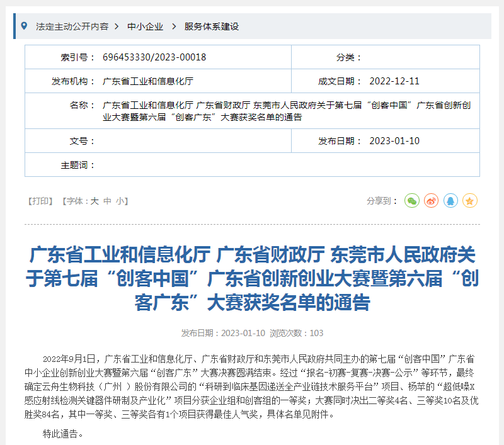Image resolution: width=504 pixels, height=445 pixels.
Task: Click the index number 696453330/2023-00018
Action: (154, 57)
